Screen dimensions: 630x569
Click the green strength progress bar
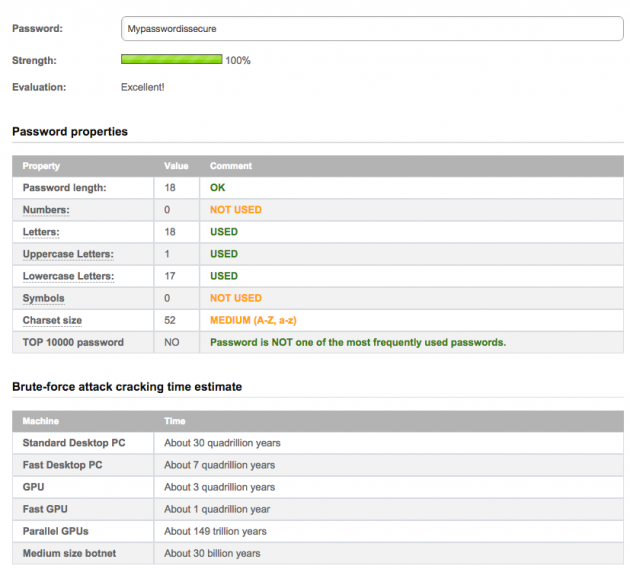(171, 60)
